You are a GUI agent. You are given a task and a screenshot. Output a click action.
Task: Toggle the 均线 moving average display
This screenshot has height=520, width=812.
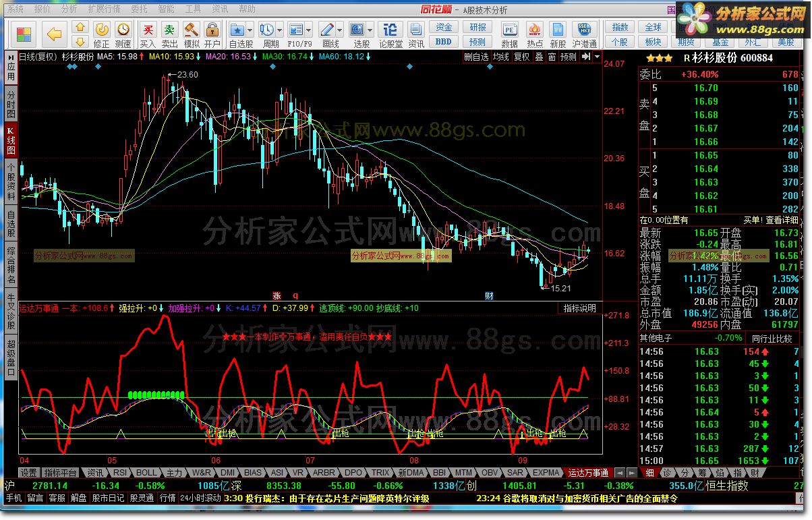[500, 57]
